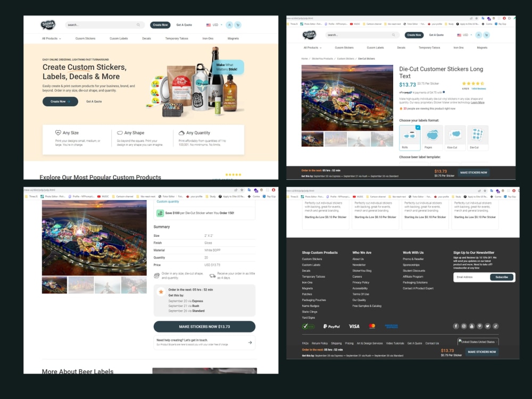The image size is (532, 399).
Task: Click Get A Quote link in home page hero
Action: click(x=94, y=102)
